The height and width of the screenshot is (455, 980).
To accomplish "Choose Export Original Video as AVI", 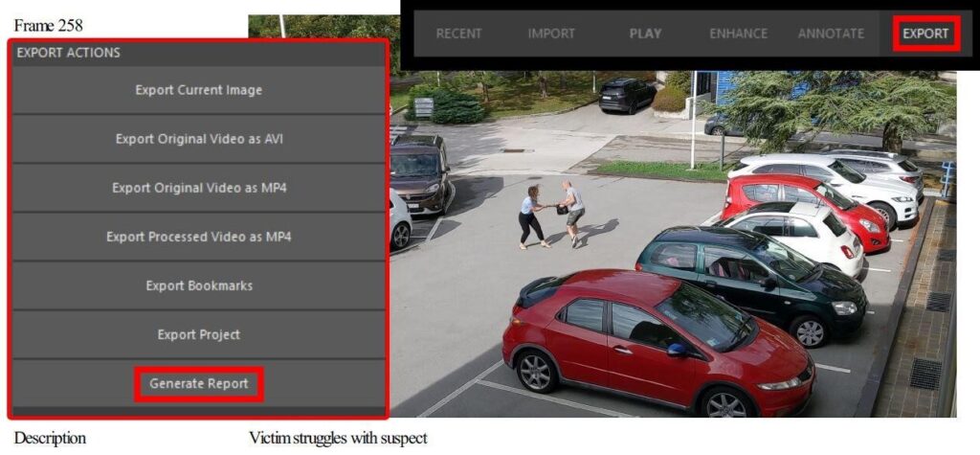I will 199,139.
